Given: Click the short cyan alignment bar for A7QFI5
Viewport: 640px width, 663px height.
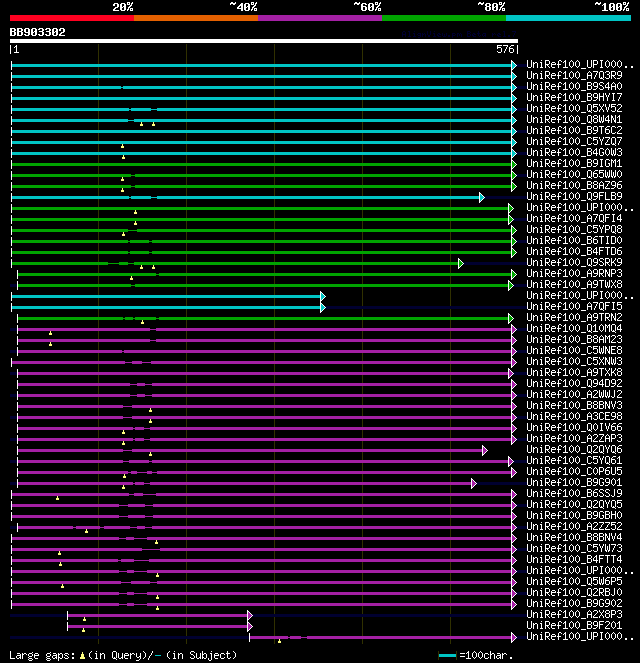Looking at the screenshot, I should click(x=166, y=307).
